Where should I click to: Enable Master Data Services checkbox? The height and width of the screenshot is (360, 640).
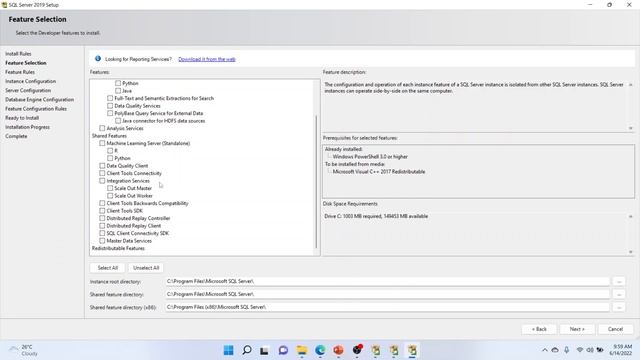[x=102, y=241]
